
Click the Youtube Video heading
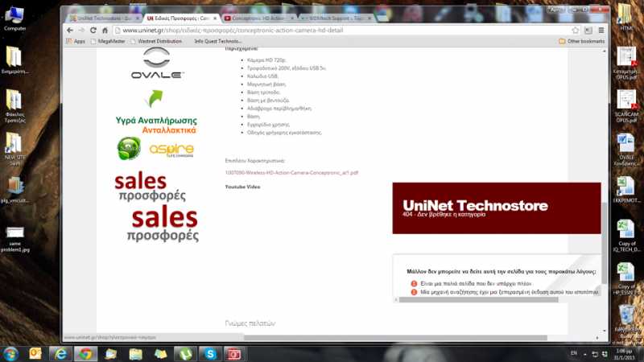(242, 187)
